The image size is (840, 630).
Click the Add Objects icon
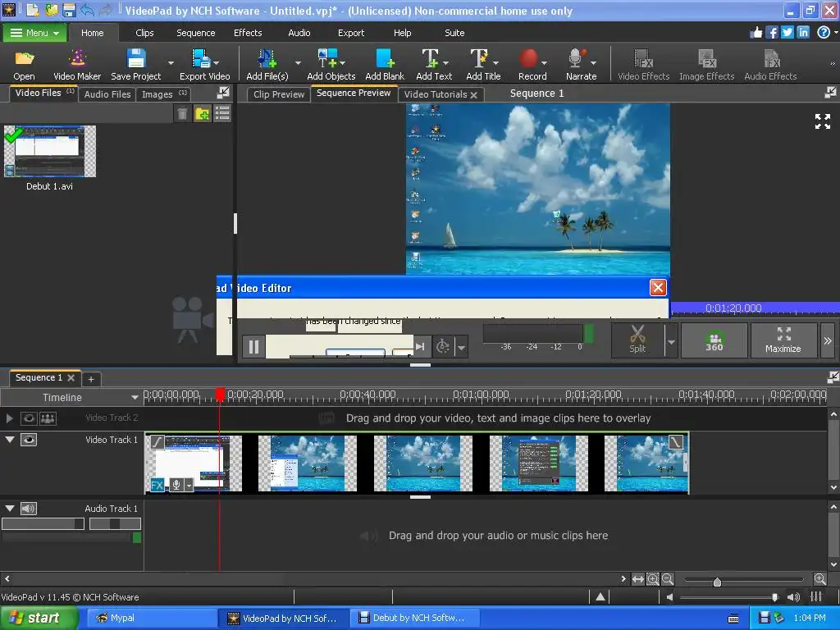[327, 59]
